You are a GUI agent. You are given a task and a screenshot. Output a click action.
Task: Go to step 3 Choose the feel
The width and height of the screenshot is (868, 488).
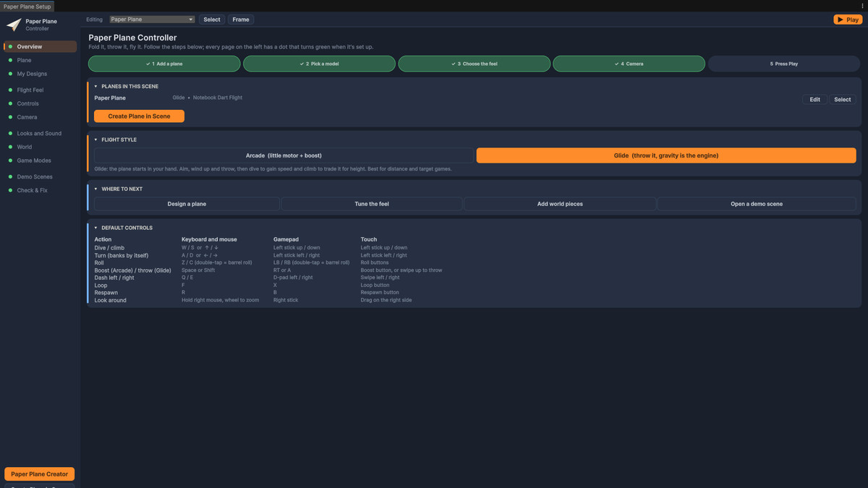click(475, 64)
